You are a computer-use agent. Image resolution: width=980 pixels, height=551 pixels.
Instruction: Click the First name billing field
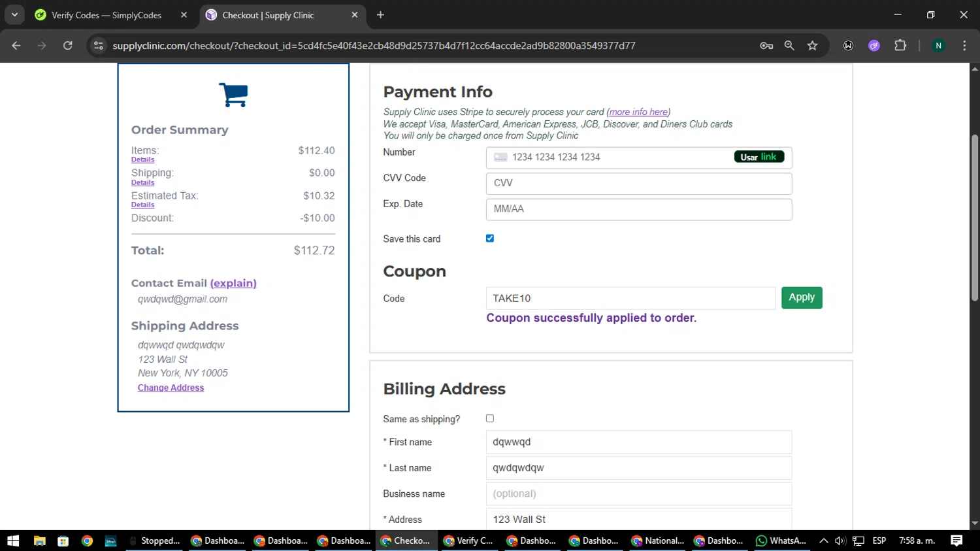[639, 442]
